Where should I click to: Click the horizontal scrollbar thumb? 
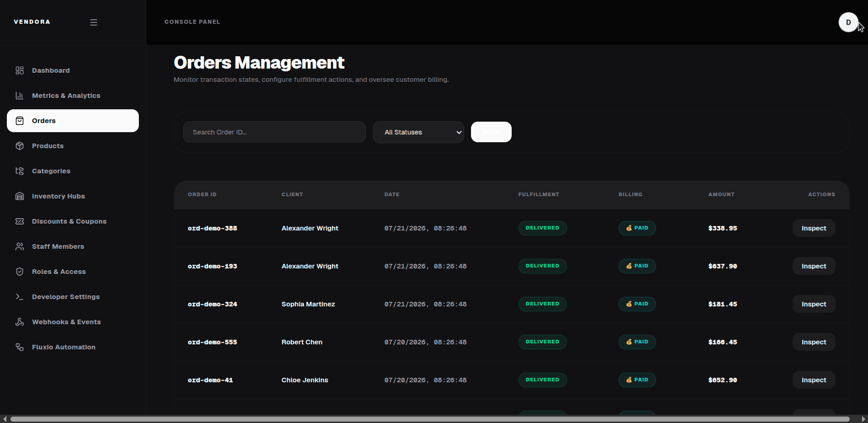tap(430, 419)
